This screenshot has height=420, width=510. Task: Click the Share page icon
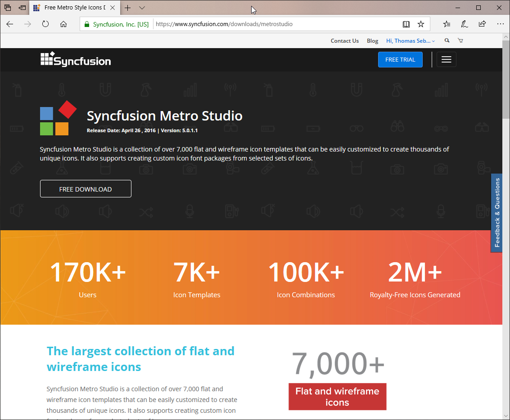tap(482, 24)
